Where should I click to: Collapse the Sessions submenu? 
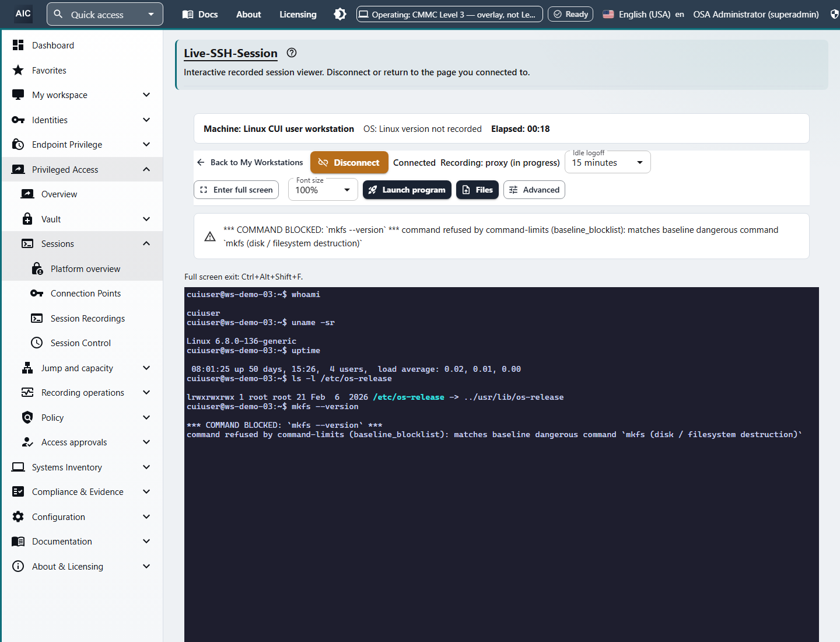pos(146,243)
